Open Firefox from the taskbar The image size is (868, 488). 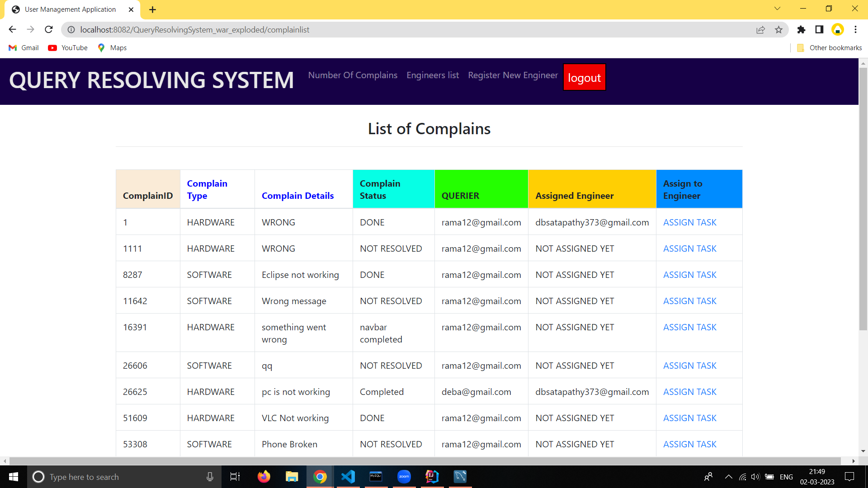264,477
